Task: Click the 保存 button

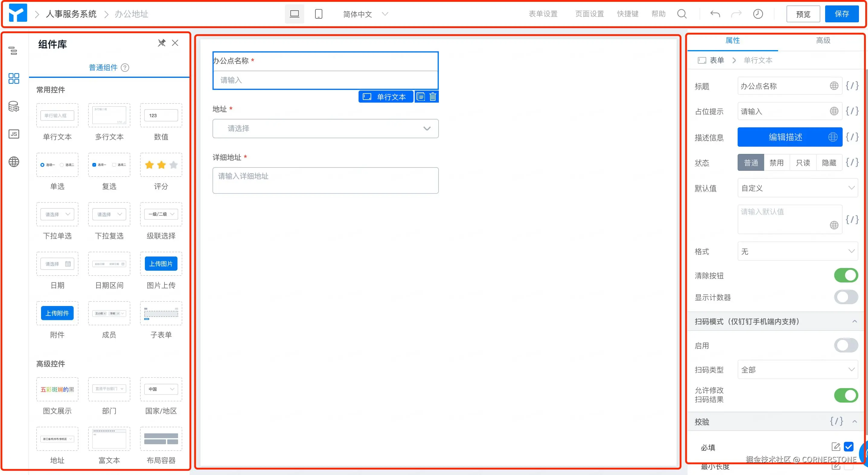Action: [x=841, y=14]
